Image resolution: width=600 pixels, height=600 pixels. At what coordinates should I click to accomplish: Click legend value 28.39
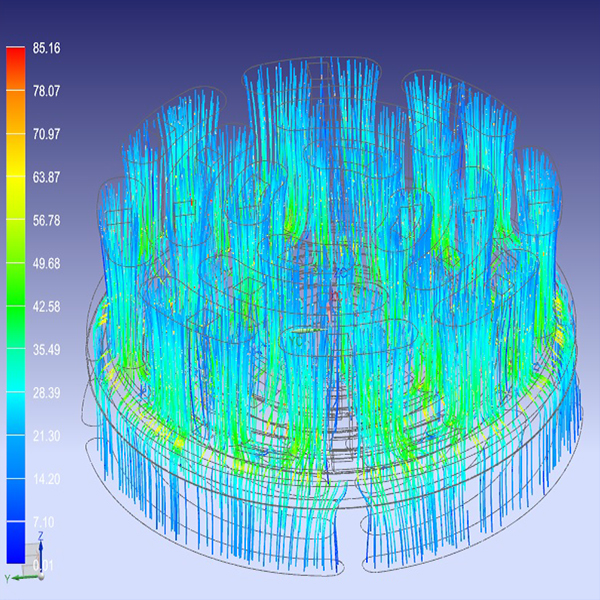coord(46,393)
